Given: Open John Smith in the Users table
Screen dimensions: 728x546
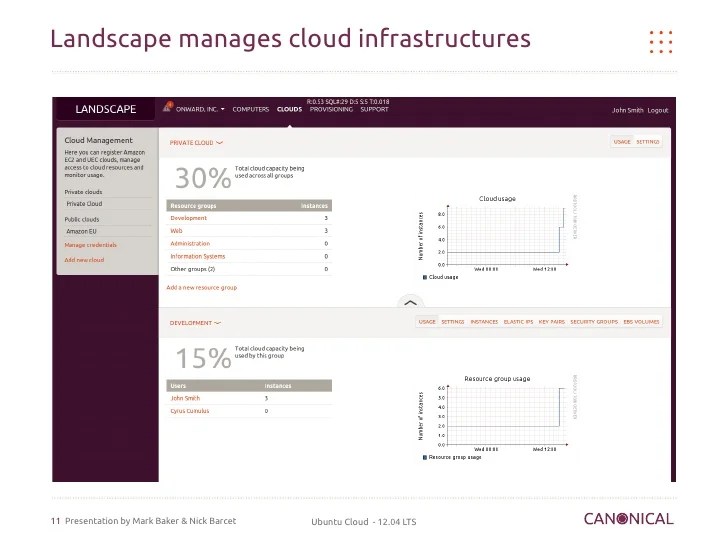Looking at the screenshot, I should pos(185,398).
